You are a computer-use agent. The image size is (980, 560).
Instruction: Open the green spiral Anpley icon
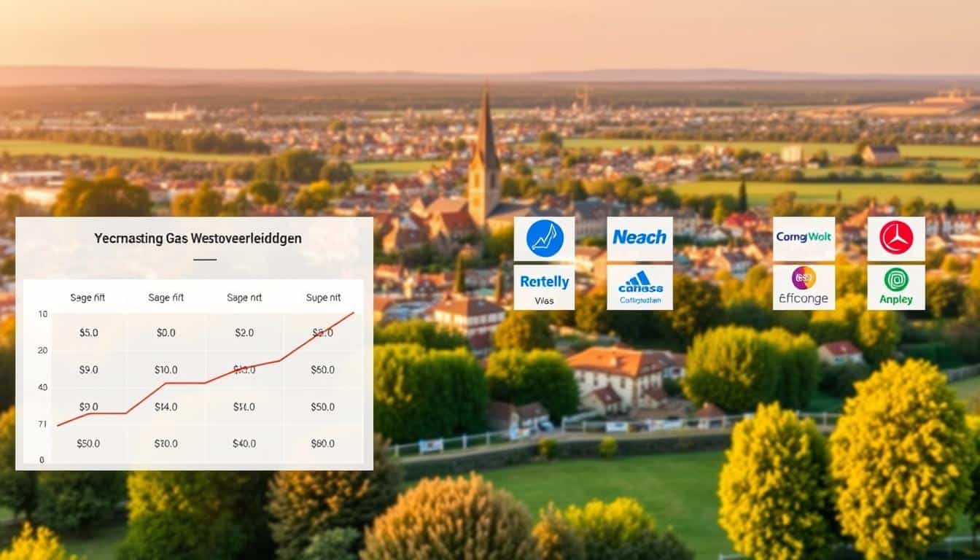pyautogui.click(x=895, y=280)
